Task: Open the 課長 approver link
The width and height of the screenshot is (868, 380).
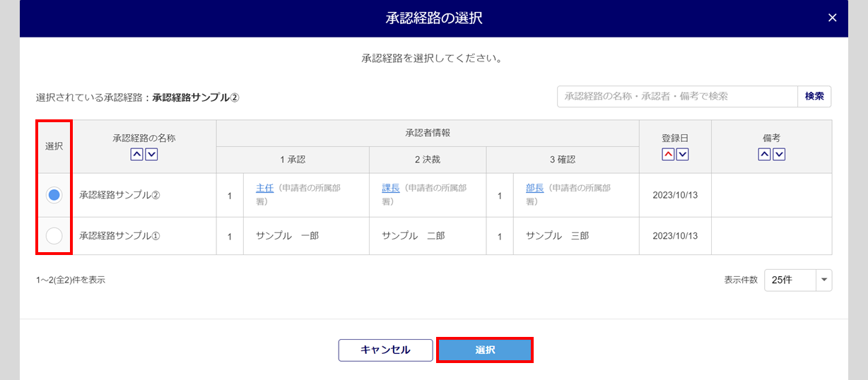Action: click(x=391, y=189)
